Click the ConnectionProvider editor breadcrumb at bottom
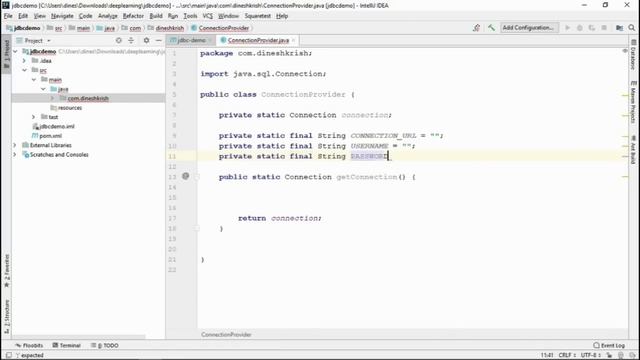Image resolution: width=640 pixels, height=360 pixels. click(x=226, y=334)
